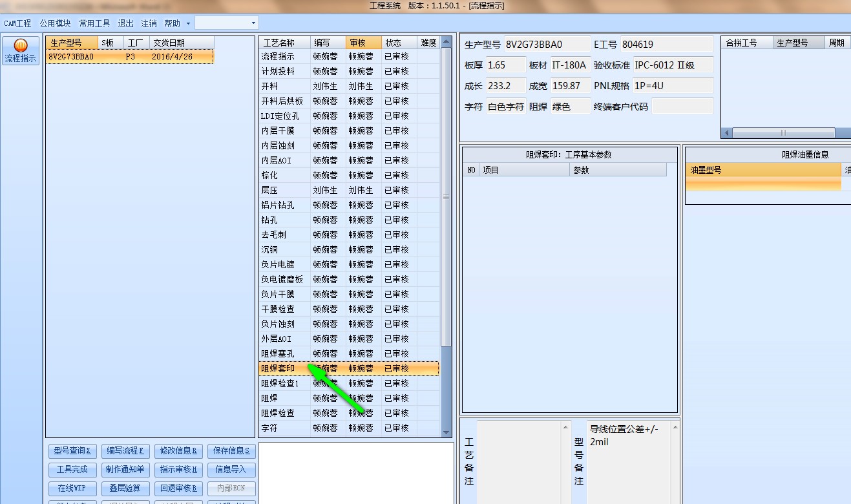This screenshot has width=851, height=504.
Task: Click the PNL规格 field showing 1P=4U
Action: pos(673,85)
